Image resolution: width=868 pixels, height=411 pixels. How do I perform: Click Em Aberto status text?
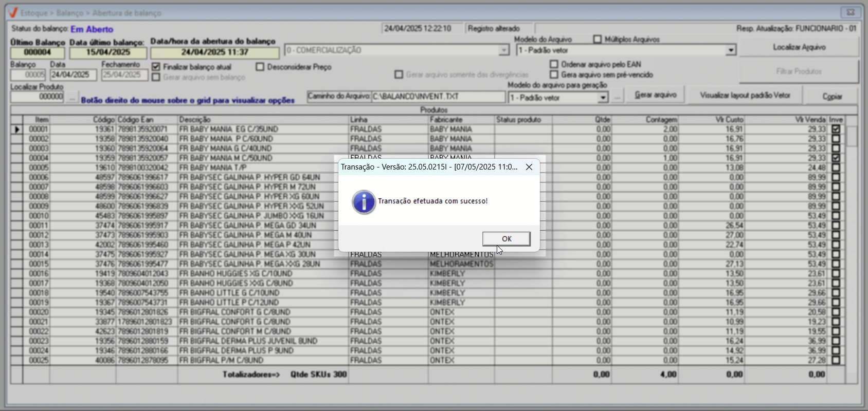tap(92, 29)
